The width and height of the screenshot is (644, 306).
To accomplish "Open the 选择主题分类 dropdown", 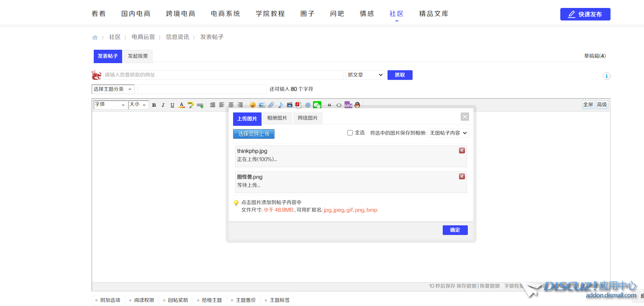I will 113,89.
